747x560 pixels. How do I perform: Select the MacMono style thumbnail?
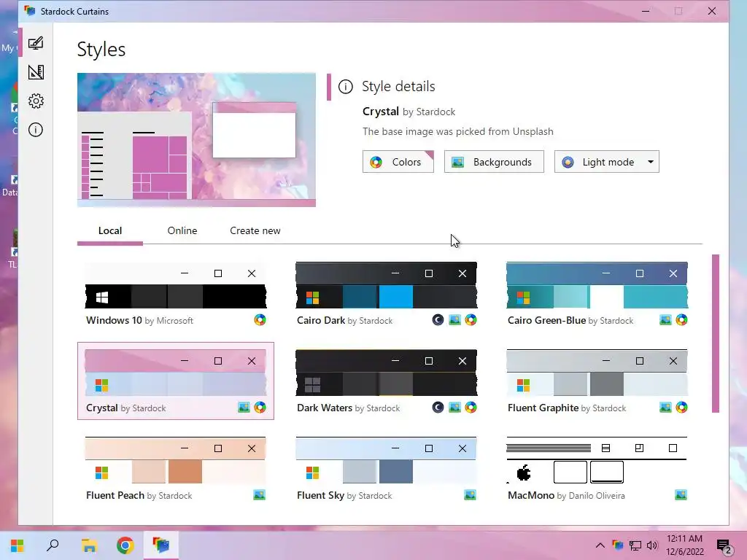[597, 461]
